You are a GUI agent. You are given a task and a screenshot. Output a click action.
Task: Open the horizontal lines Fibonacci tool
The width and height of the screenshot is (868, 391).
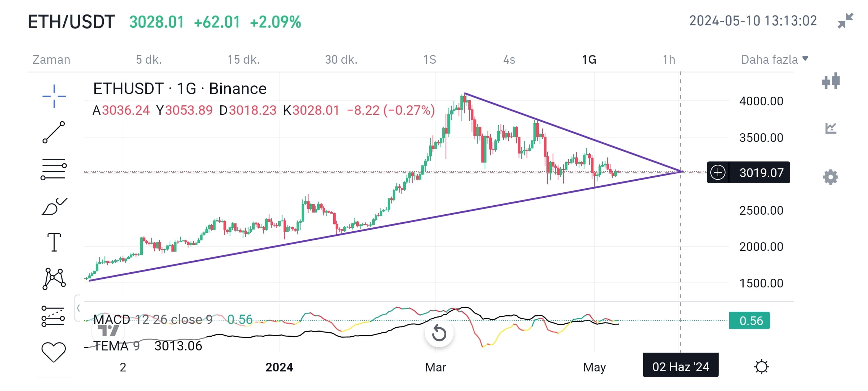(x=54, y=169)
